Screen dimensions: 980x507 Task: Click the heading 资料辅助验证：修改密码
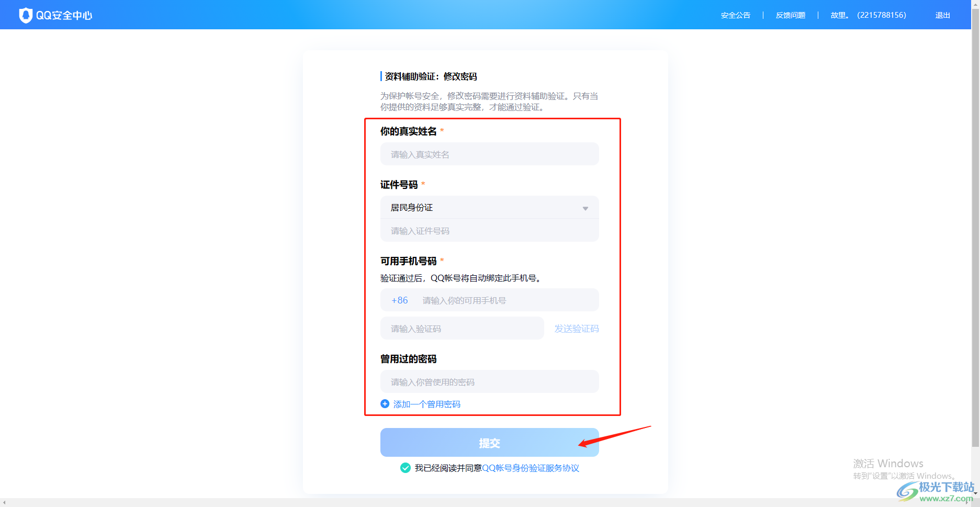click(431, 76)
